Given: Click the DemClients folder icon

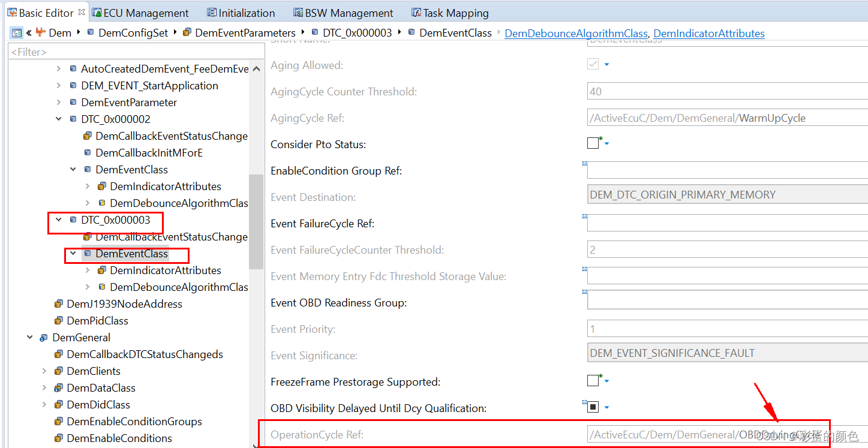Looking at the screenshot, I should (59, 371).
